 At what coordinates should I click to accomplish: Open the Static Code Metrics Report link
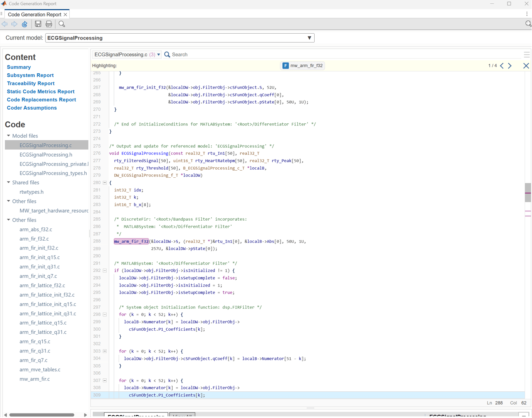click(x=41, y=91)
